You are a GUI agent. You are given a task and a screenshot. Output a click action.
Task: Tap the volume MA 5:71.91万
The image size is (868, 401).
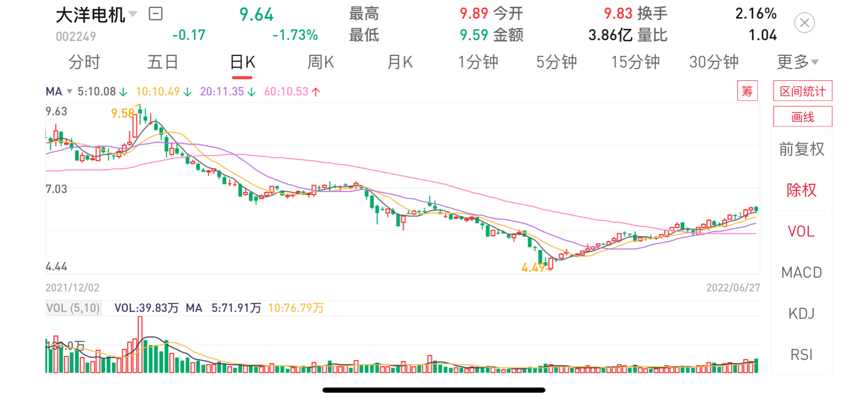236,308
